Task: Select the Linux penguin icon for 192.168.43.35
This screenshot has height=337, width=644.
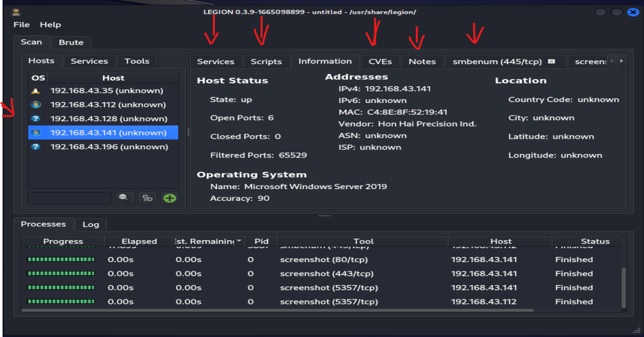Action: [x=36, y=91]
